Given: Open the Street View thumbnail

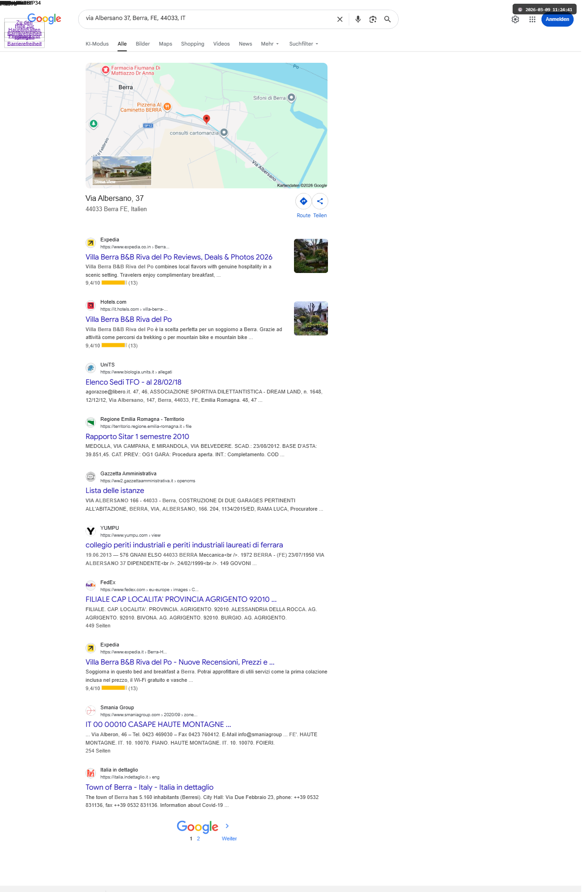Looking at the screenshot, I should click(x=122, y=171).
